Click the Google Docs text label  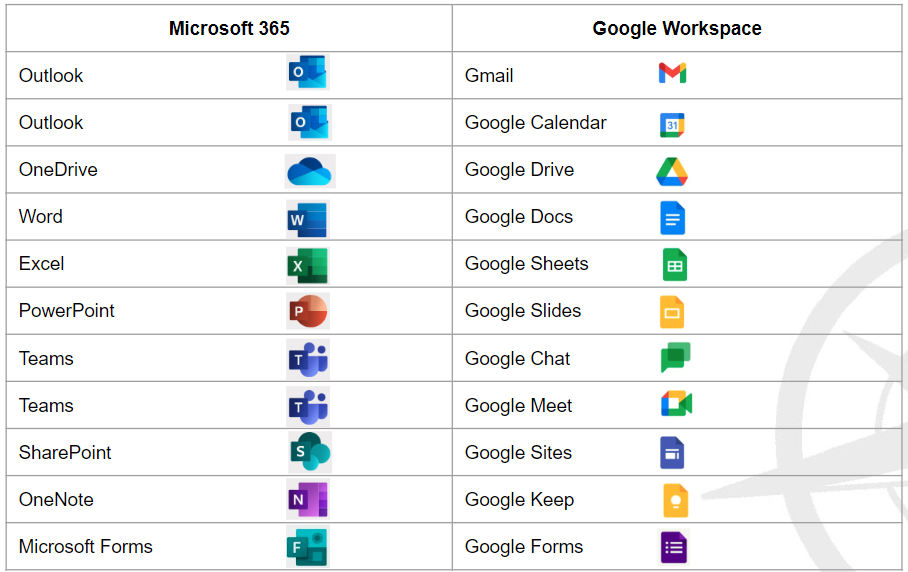pyautogui.click(x=518, y=217)
